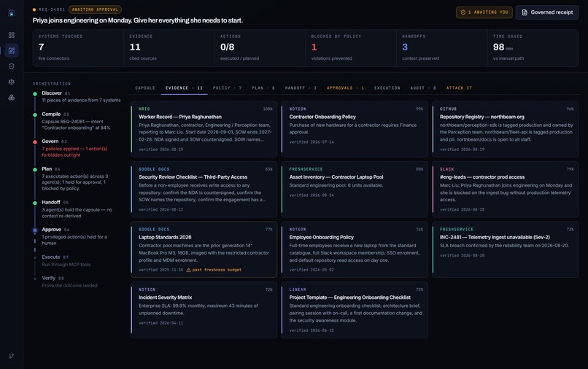The height and width of the screenshot is (369, 588).
Task: Click the Handoffs stat tile showing 3
Action: (442, 48)
